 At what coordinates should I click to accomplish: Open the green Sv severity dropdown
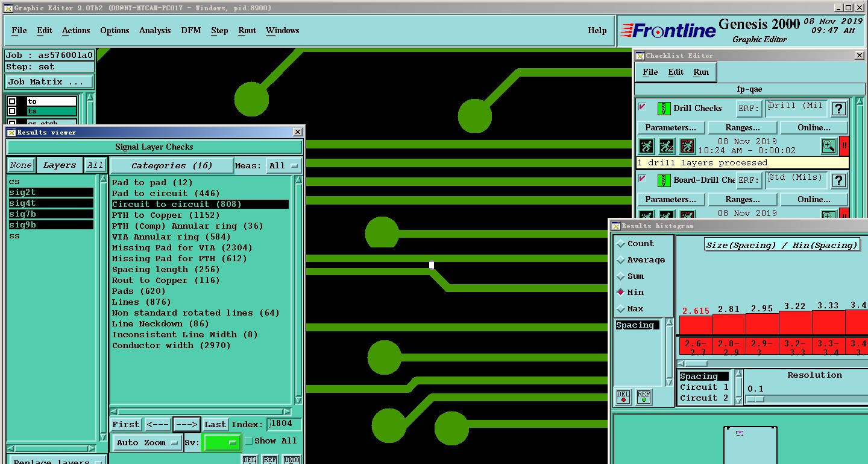pyautogui.click(x=222, y=442)
